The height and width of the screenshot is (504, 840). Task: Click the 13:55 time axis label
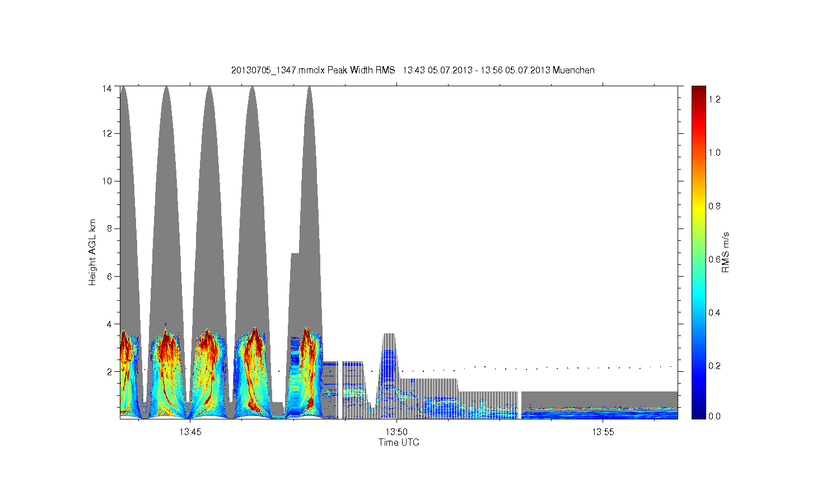tap(603, 432)
